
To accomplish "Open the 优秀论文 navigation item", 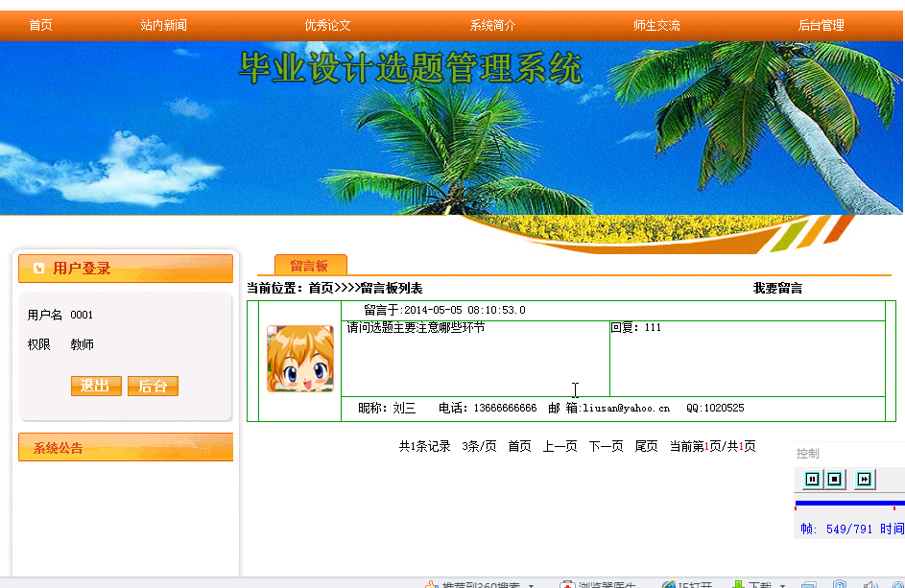I will click(x=328, y=25).
